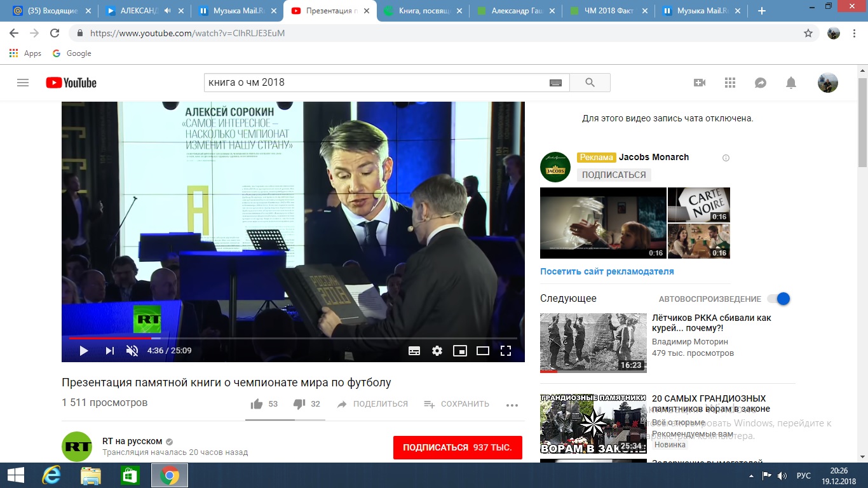
Task: Unmute the video volume icon
Action: pyautogui.click(x=132, y=351)
